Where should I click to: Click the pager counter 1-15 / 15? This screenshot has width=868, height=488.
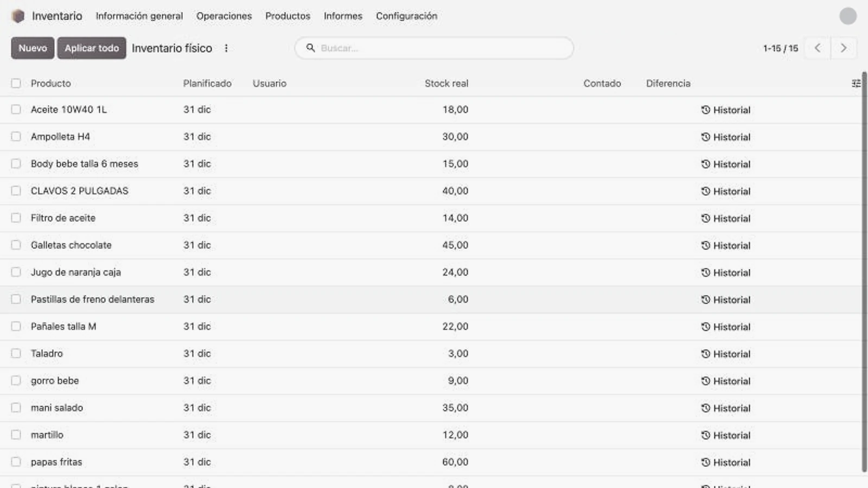click(780, 48)
